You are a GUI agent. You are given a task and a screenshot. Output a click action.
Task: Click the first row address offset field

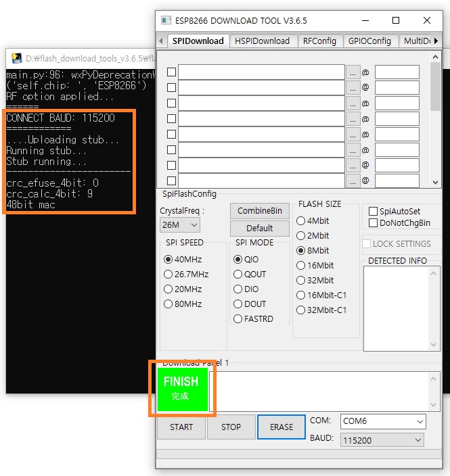[397, 72]
